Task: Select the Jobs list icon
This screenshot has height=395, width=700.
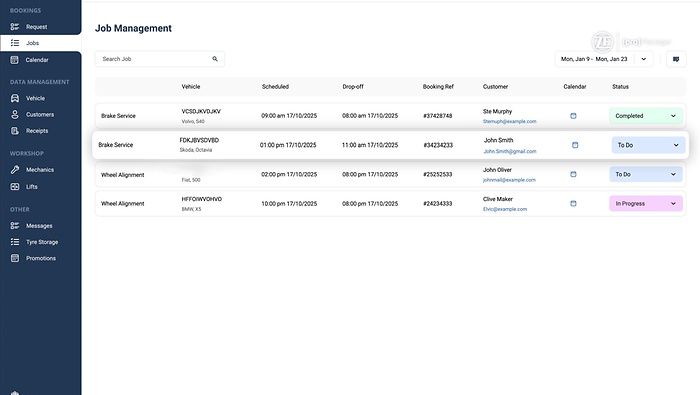Action: (15, 43)
